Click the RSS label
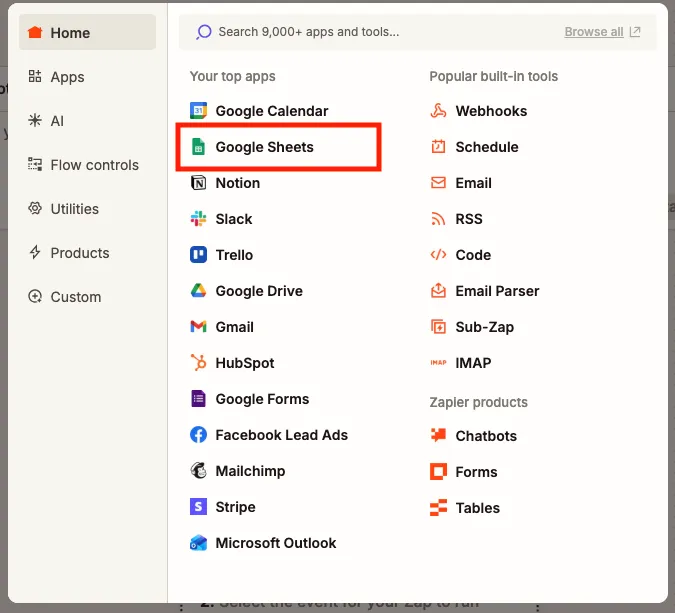Screen dimensions: 675x613 [x=469, y=219]
